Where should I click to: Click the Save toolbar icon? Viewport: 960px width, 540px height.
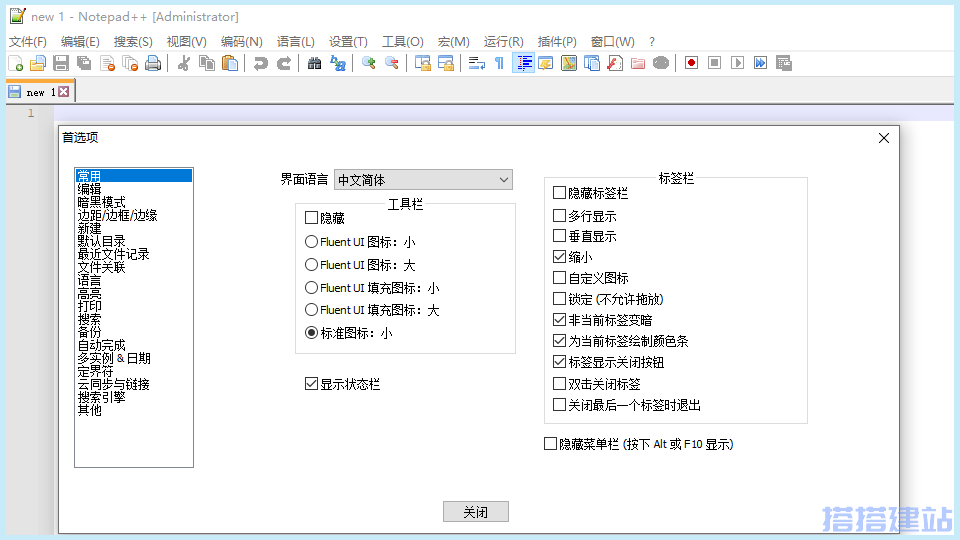(x=61, y=63)
